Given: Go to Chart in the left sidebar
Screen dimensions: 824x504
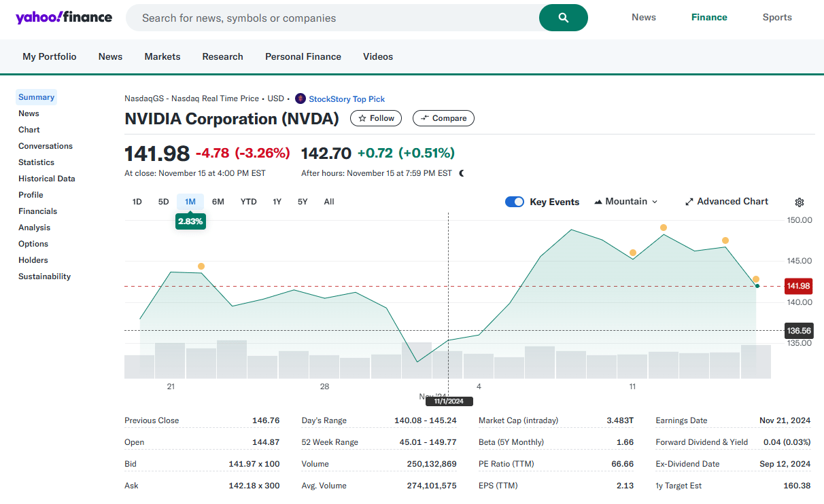Looking at the screenshot, I should (29, 130).
